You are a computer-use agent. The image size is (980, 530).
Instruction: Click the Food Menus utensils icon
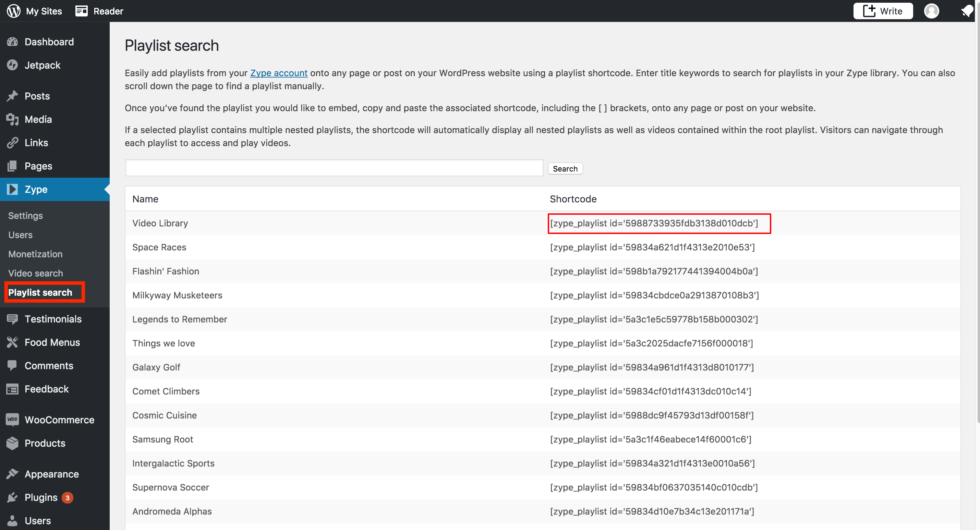(x=13, y=342)
